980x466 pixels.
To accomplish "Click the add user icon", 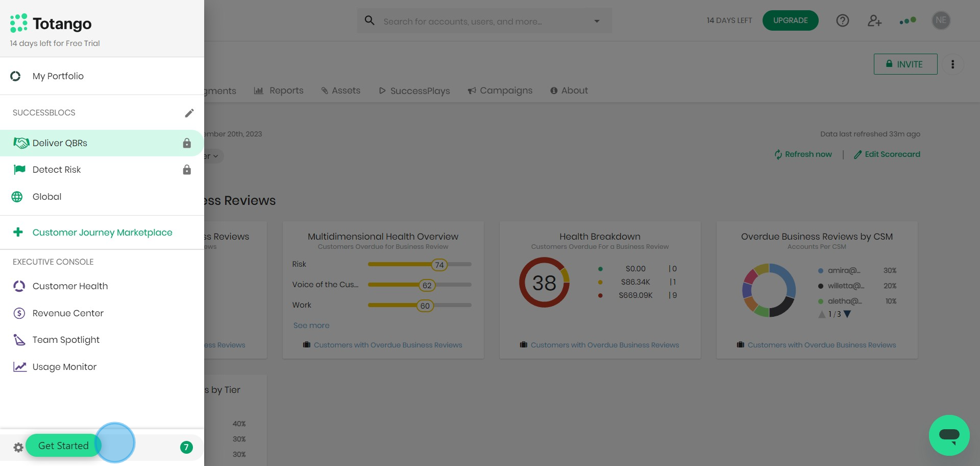I will tap(875, 20).
